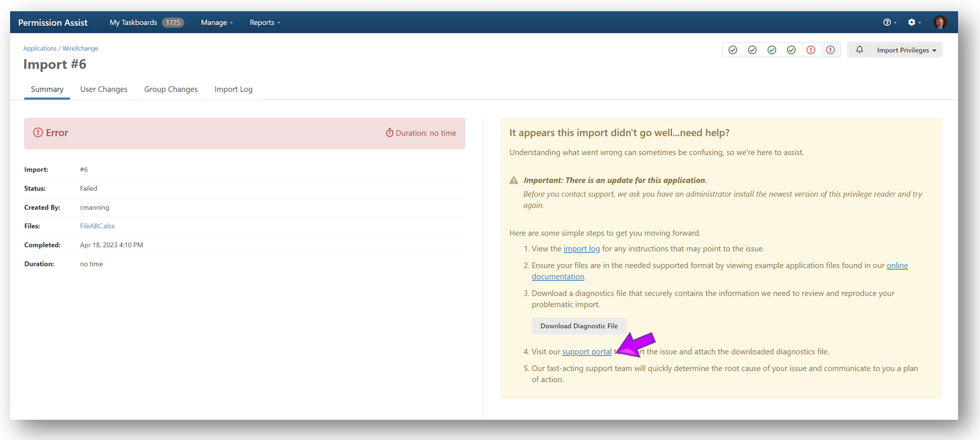This screenshot has width=980, height=440.
Task: Click the WireXchange breadcrumb link
Action: pyautogui.click(x=80, y=48)
